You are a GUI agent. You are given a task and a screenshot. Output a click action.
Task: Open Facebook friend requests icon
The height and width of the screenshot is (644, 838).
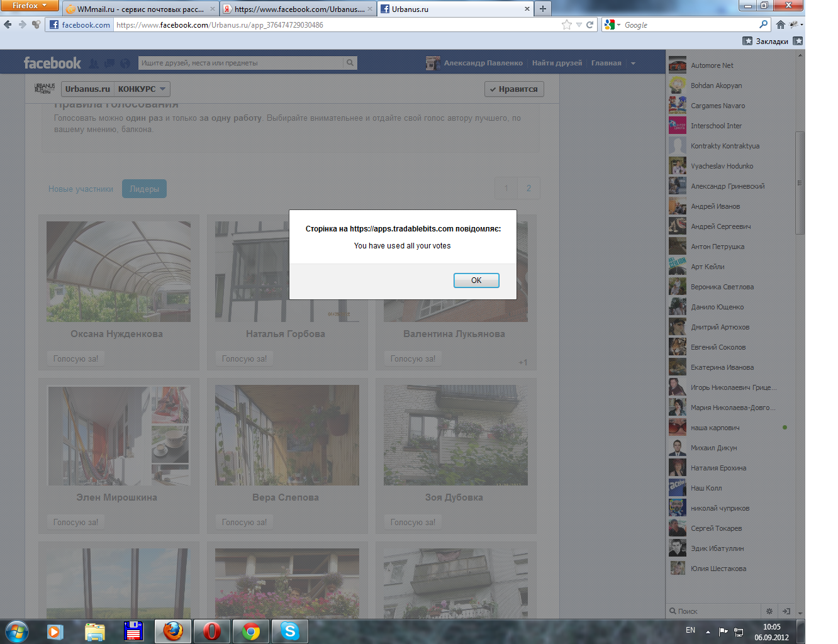pyautogui.click(x=94, y=63)
